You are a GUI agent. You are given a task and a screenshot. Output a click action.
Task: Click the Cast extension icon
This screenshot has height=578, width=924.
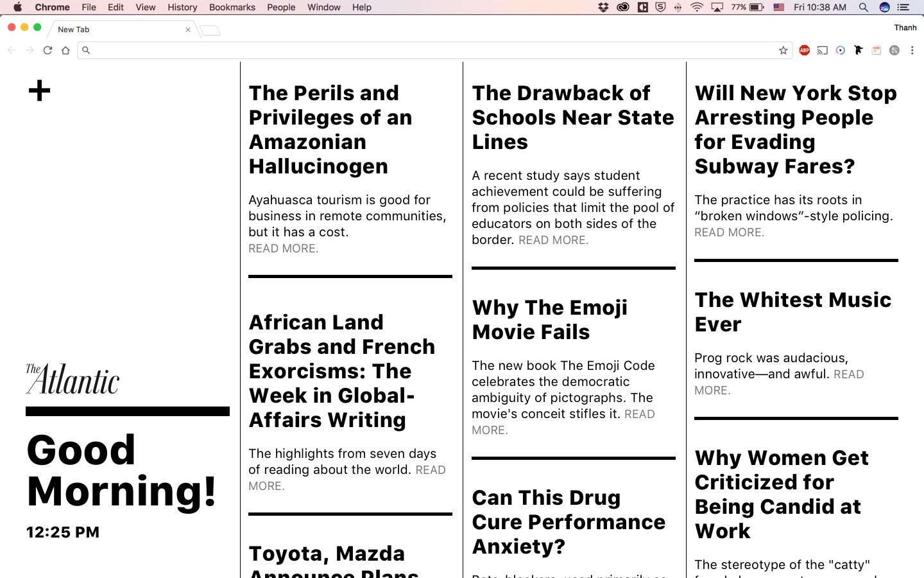pyautogui.click(x=822, y=50)
